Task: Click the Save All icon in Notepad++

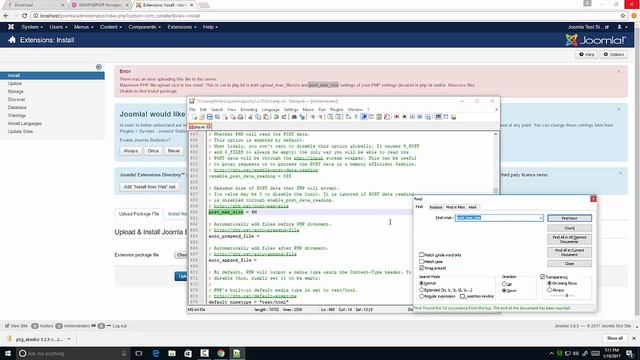Action: click(x=217, y=117)
